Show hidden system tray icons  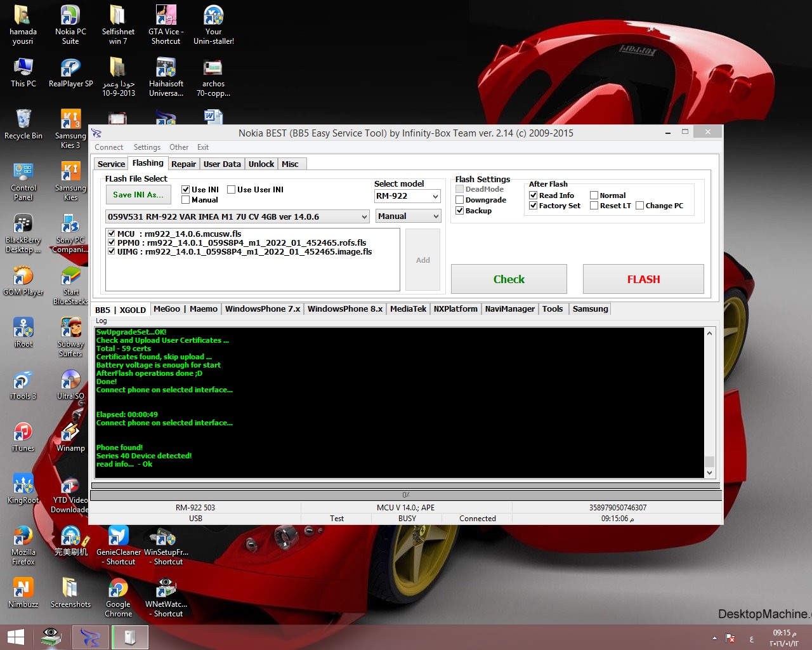point(714,638)
